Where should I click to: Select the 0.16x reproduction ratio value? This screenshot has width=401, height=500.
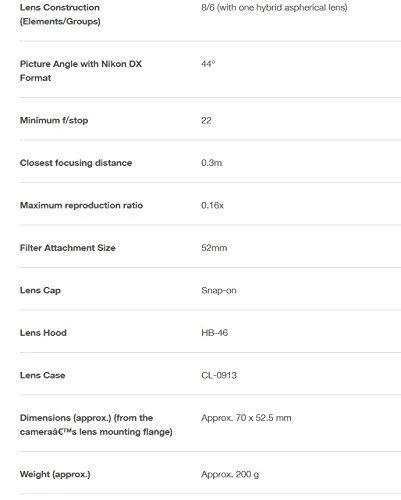[212, 205]
